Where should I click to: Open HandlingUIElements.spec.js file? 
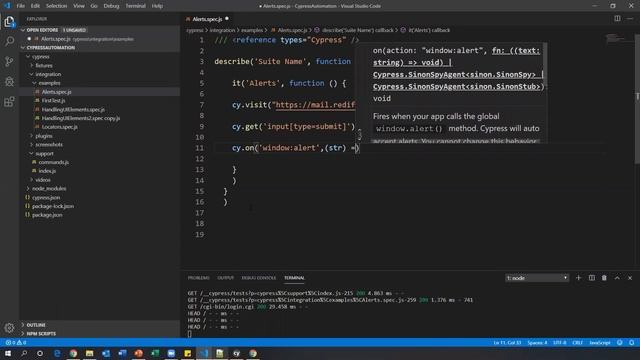coord(73,109)
